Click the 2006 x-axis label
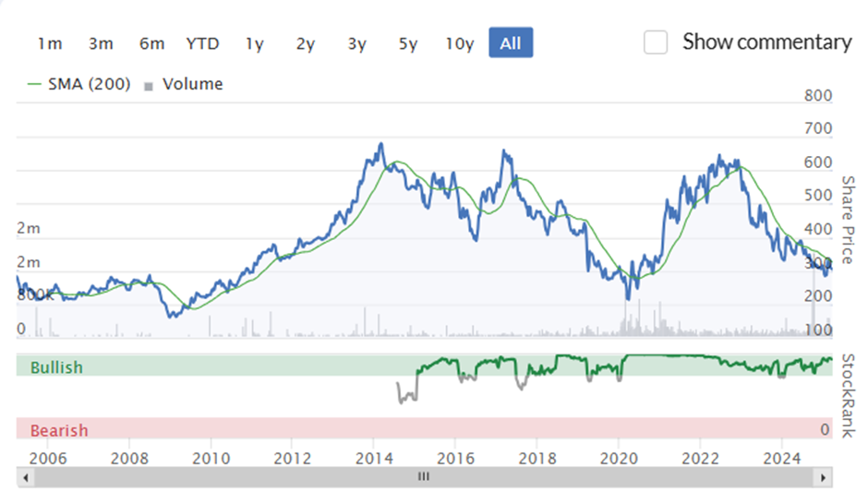The height and width of the screenshot is (493, 868). 48,458
